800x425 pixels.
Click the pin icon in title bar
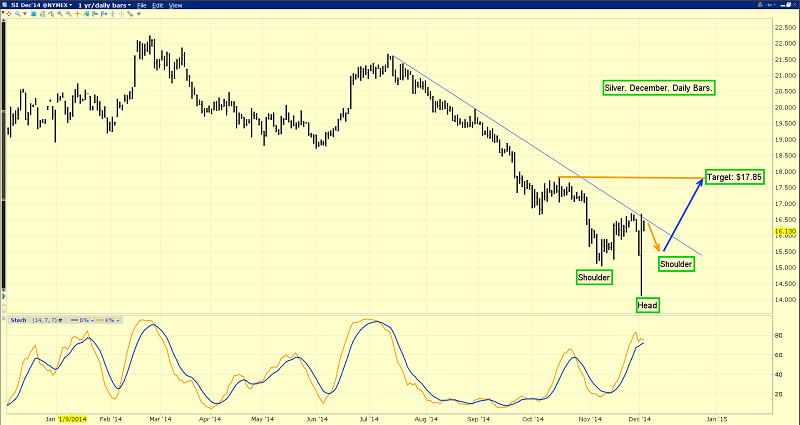click(769, 5)
